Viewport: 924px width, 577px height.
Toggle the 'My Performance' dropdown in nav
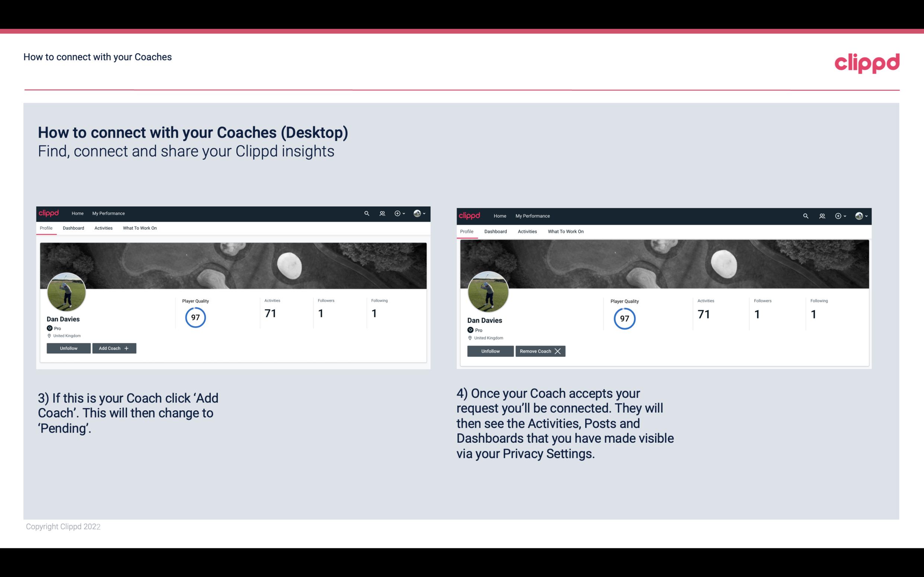(108, 214)
